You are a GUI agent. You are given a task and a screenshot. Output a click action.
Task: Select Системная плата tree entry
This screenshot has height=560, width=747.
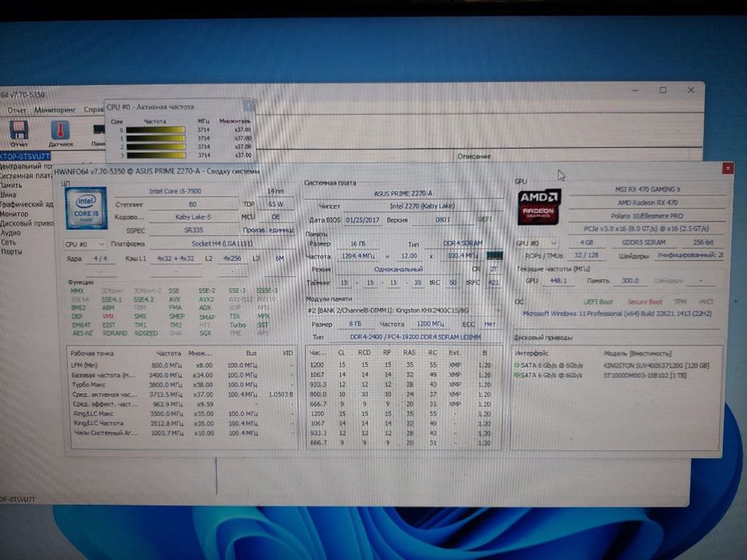tap(26, 176)
